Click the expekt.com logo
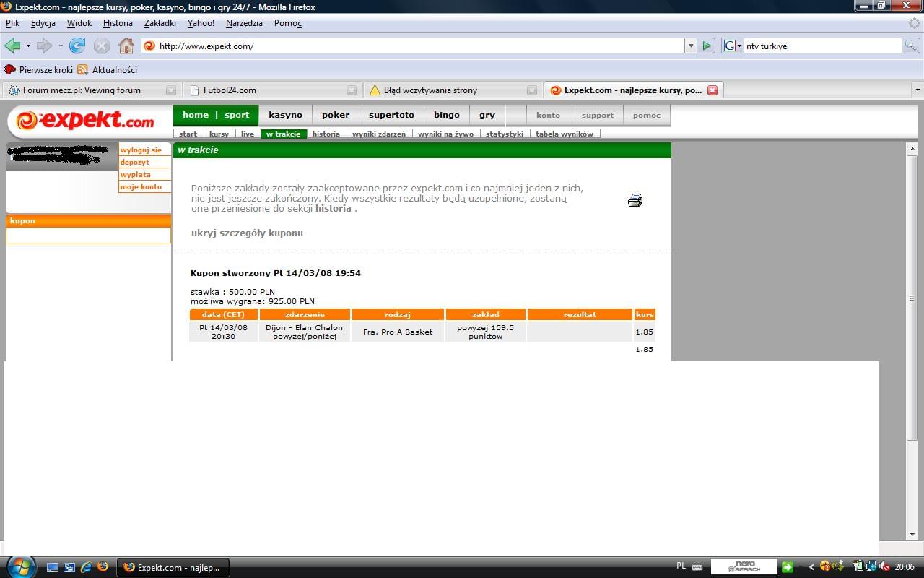The width and height of the screenshot is (924, 578). tap(85, 120)
